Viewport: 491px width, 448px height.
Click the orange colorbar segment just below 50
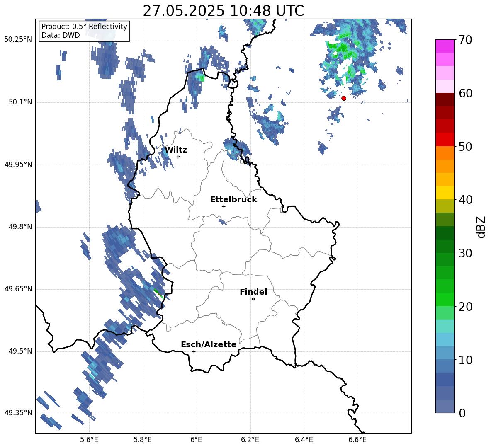coord(445,153)
